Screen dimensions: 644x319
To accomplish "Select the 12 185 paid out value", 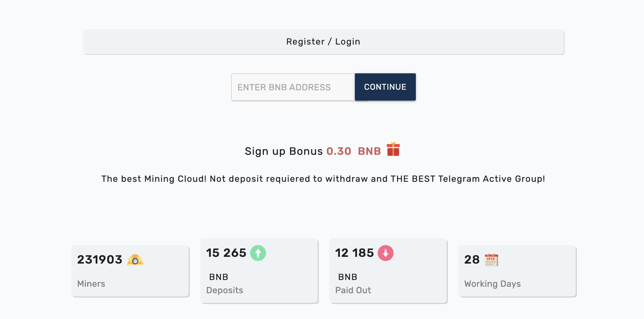I will pyautogui.click(x=355, y=253).
